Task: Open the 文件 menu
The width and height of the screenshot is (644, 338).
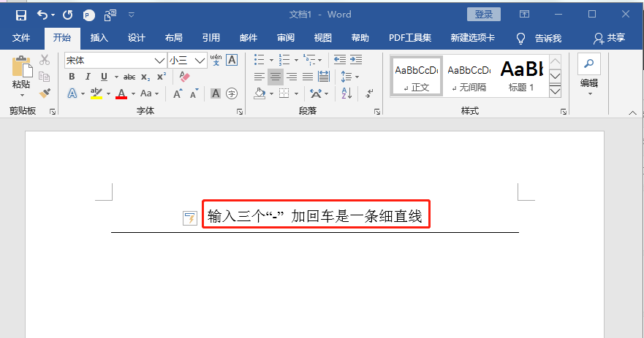Action: 21,38
